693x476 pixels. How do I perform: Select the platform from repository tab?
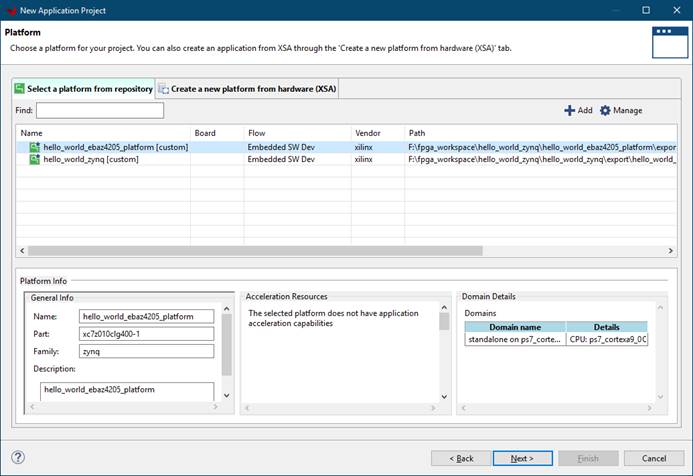[83, 89]
